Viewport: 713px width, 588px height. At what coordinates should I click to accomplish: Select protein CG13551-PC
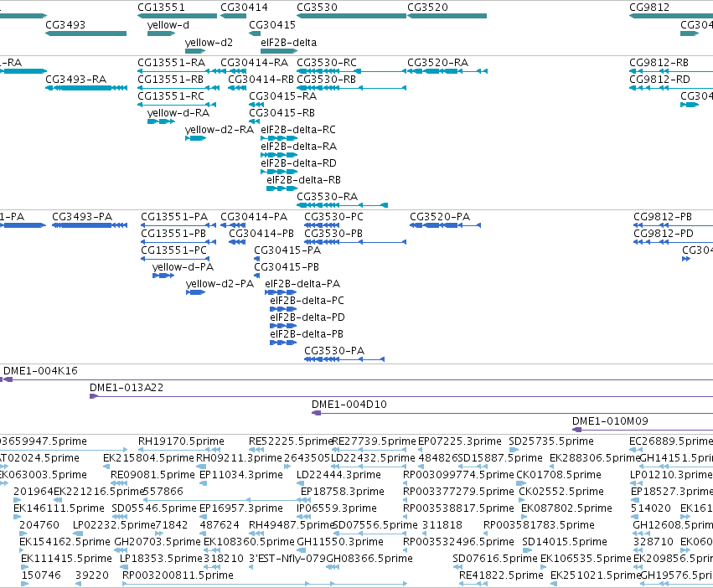[x=173, y=250]
